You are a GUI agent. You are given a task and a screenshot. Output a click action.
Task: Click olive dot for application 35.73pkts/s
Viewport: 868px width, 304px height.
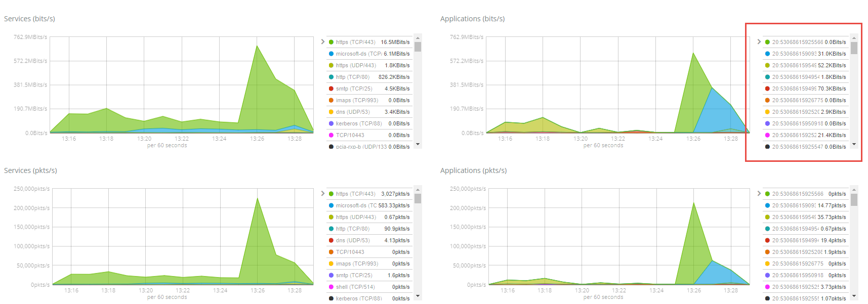click(767, 217)
